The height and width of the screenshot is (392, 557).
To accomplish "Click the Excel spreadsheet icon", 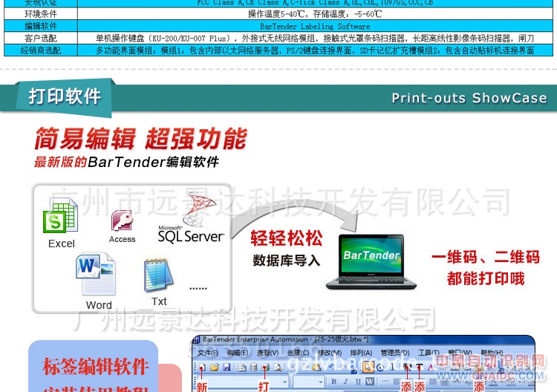I will click(60, 215).
